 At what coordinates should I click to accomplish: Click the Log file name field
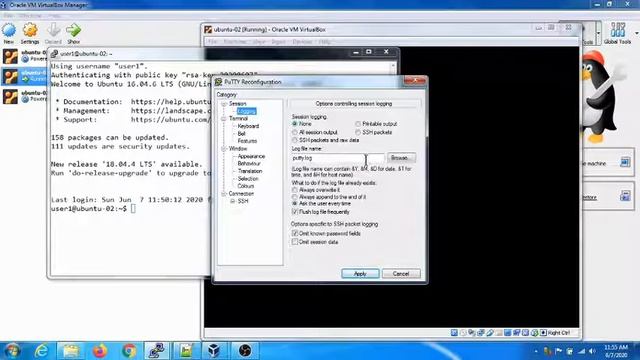click(338, 158)
